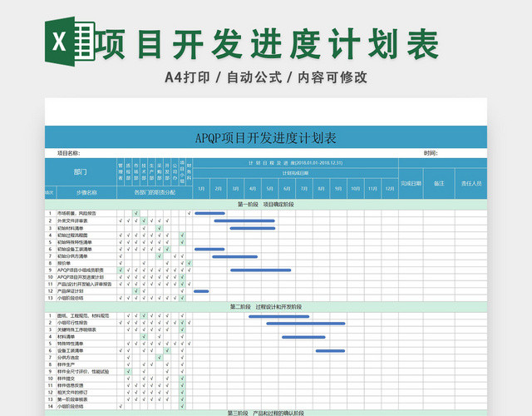Click the Gantt bar for 初始设备工装清单
This screenshot has width=532, height=416.
pos(209,250)
